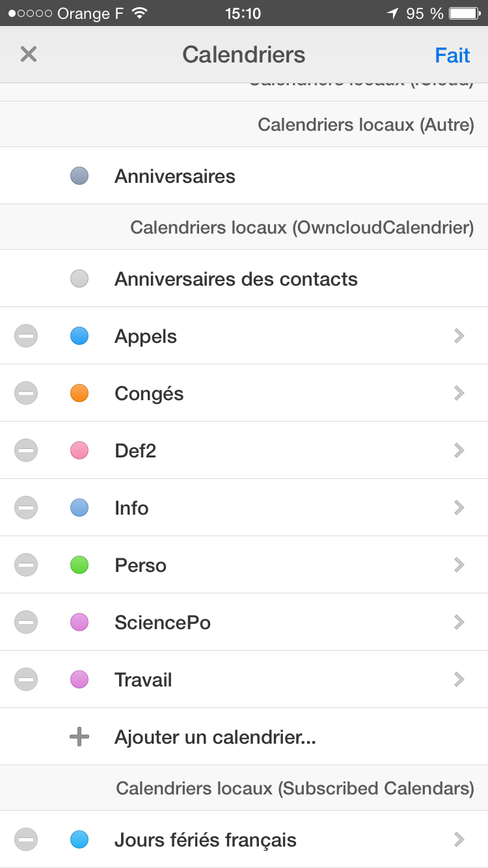Tap minus icon for Jours fériés français
Viewport: 488px width, 868px height.
tap(26, 840)
